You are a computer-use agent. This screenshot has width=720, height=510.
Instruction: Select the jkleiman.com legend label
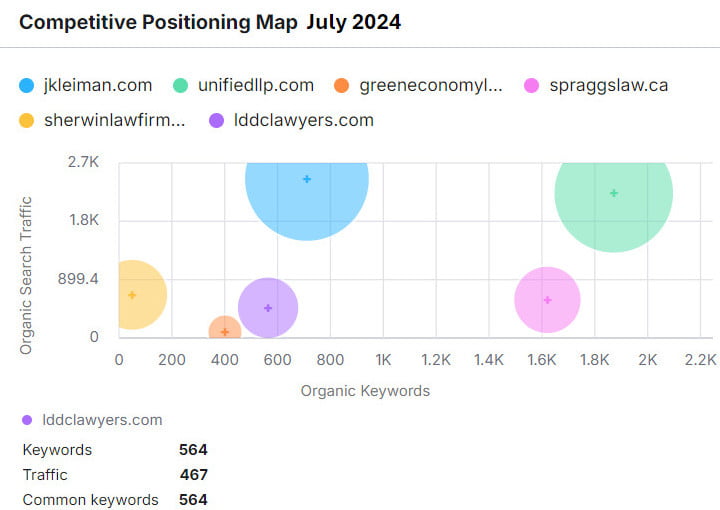tap(98, 85)
